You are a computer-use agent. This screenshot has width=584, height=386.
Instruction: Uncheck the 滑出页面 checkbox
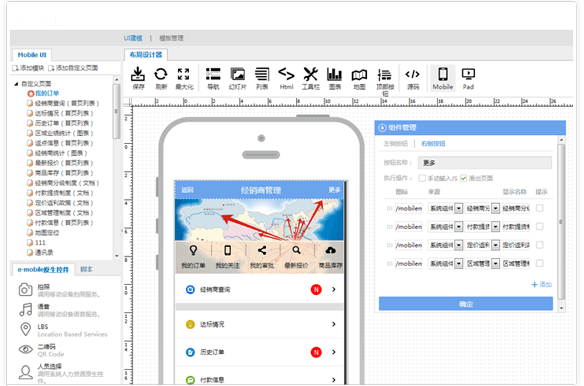463,178
